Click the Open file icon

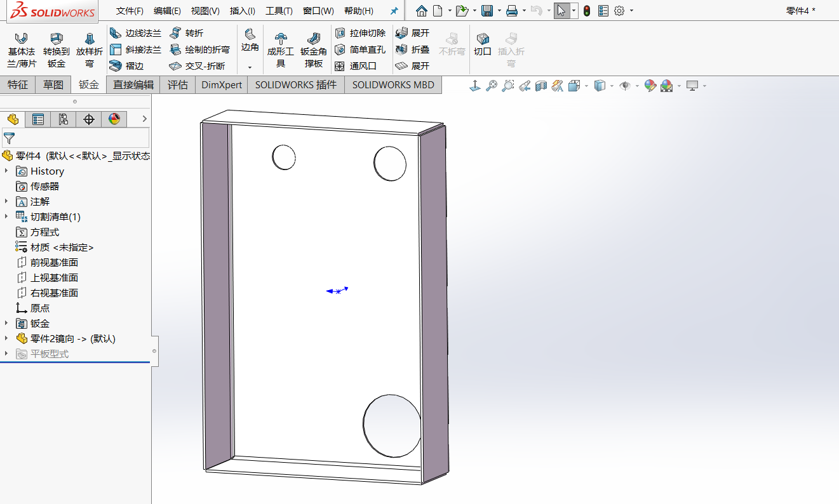[x=462, y=11]
